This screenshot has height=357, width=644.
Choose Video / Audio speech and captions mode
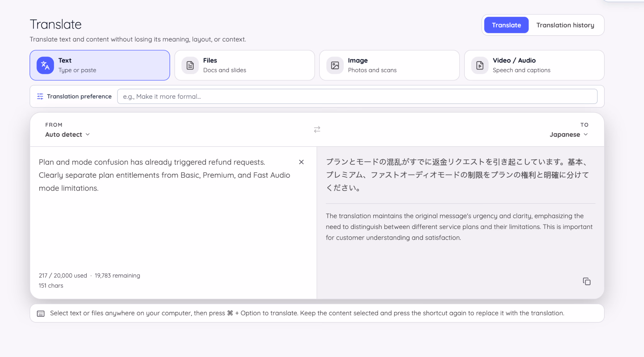[534, 65]
